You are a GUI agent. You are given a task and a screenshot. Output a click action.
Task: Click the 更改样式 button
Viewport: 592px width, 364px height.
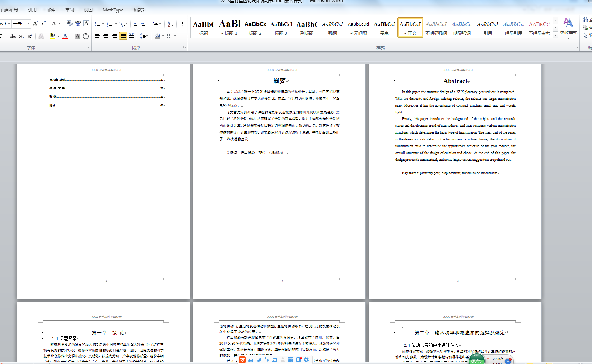569,28
